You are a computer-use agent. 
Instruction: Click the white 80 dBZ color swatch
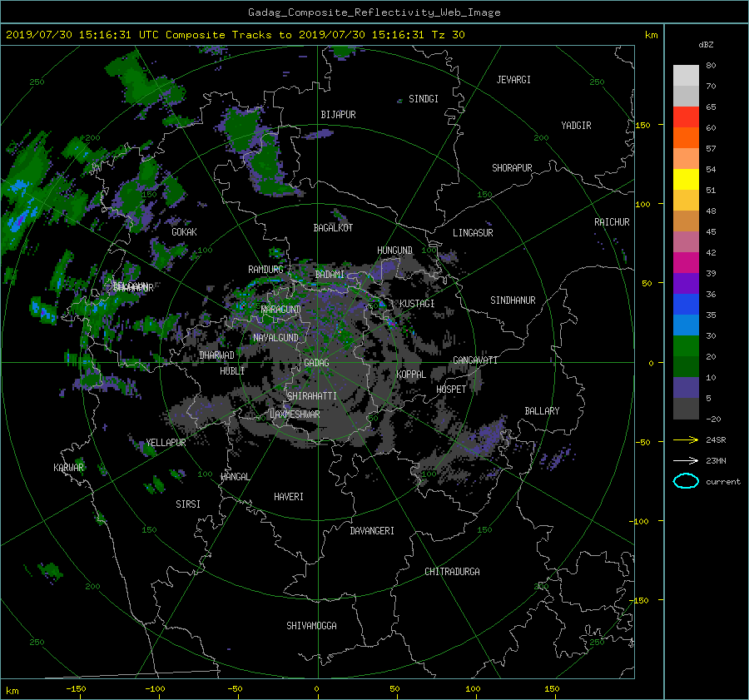[686, 76]
